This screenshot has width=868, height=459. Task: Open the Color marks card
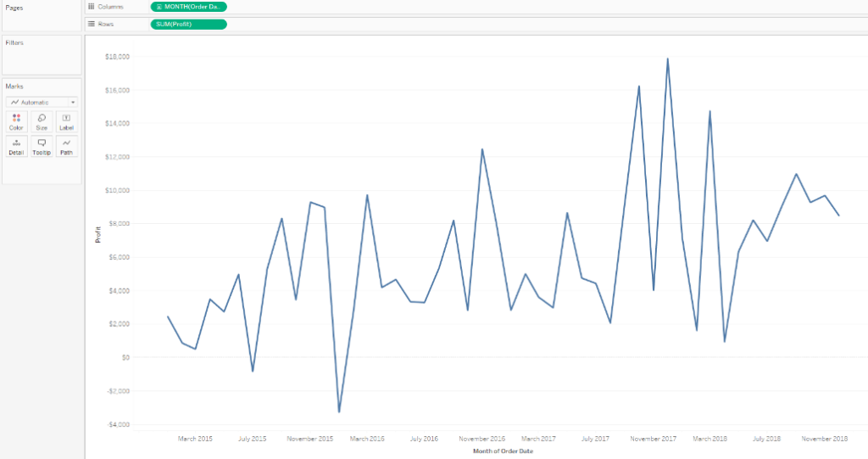pos(17,122)
